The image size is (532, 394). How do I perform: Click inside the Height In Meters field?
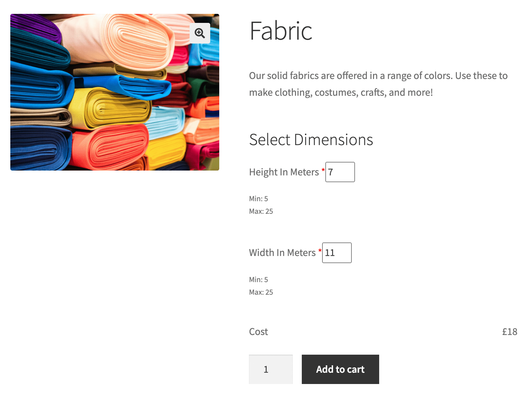pyautogui.click(x=340, y=172)
